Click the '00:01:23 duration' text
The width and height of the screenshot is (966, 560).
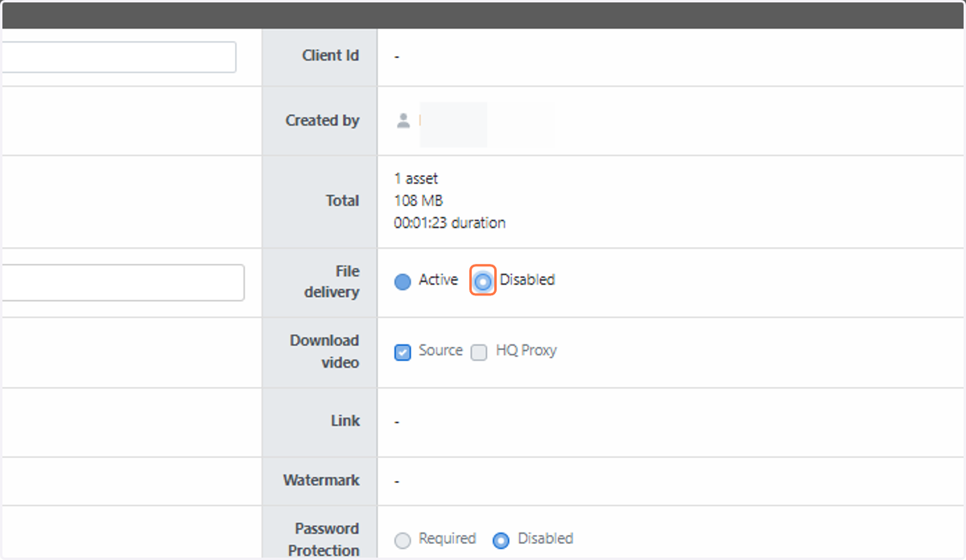pyautogui.click(x=450, y=223)
